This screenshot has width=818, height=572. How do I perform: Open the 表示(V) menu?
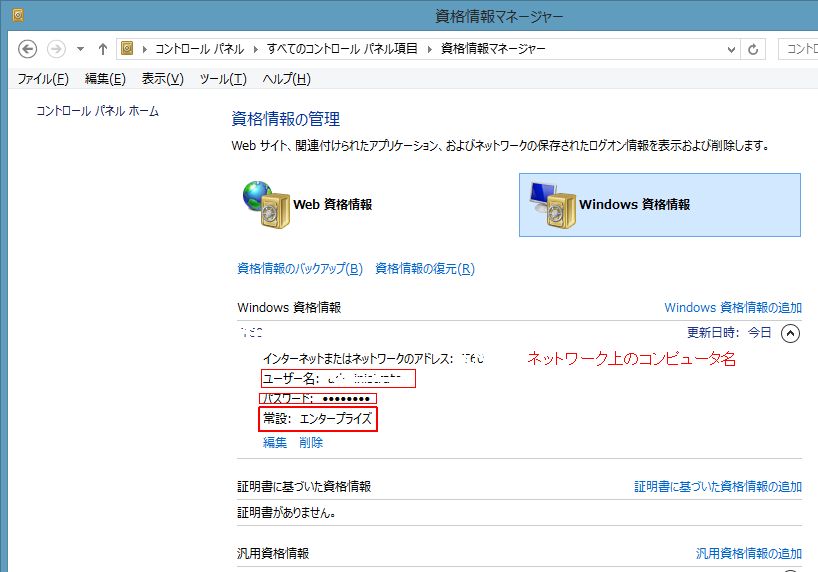[x=162, y=79]
